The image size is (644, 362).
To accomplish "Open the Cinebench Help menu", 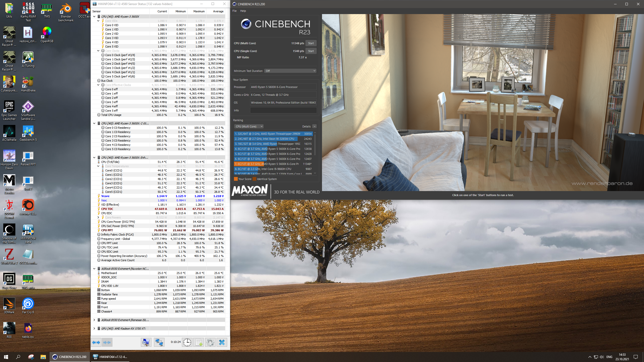I will [x=243, y=11].
